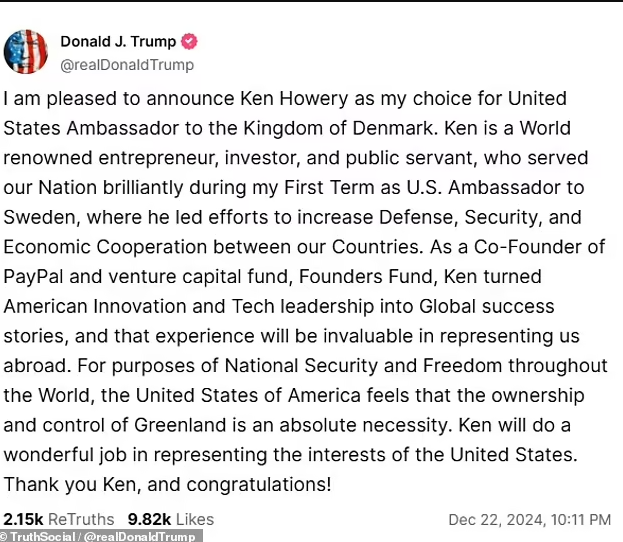Click the name Ken Howery in the post
Viewport: 623px width, 542px height.
point(294,99)
